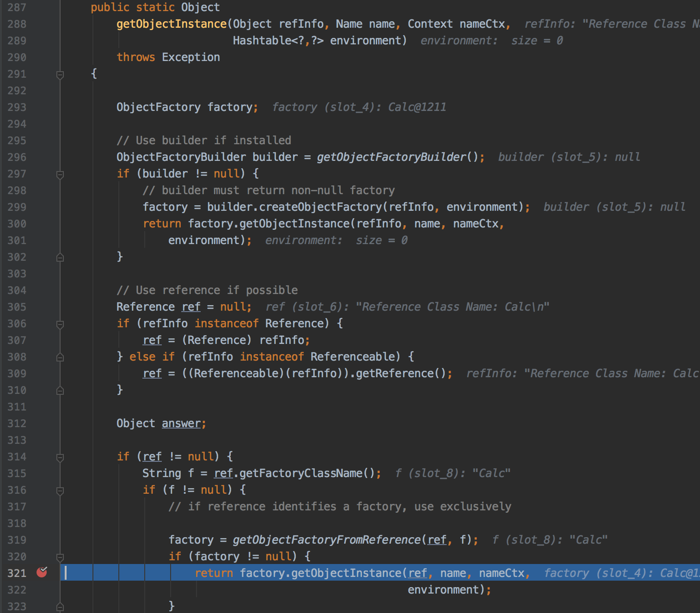Remove the breakpoint on line 321
This screenshot has height=613, width=700.
(42, 572)
